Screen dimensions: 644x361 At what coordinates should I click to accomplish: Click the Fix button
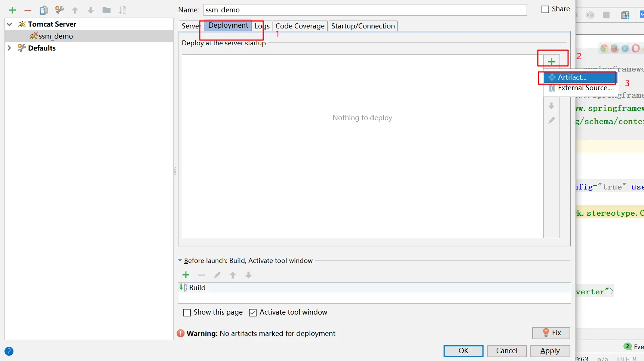pos(551,333)
